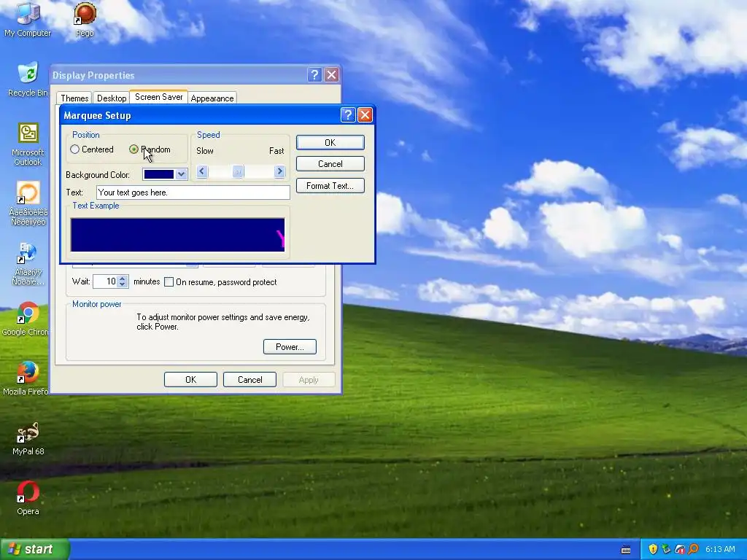The width and height of the screenshot is (747, 560).
Task: Click the keyboard language bar icon in taskbar
Action: 625,550
